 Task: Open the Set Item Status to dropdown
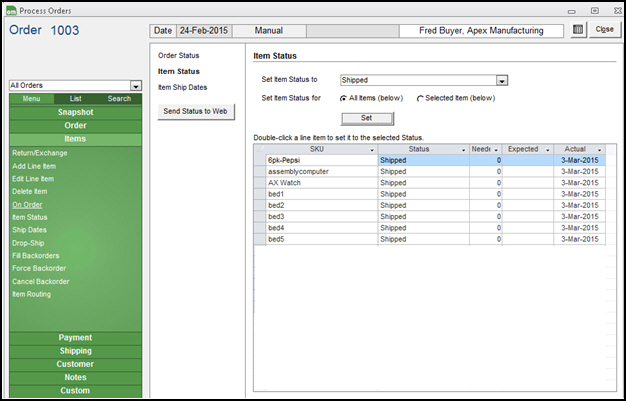pos(502,80)
